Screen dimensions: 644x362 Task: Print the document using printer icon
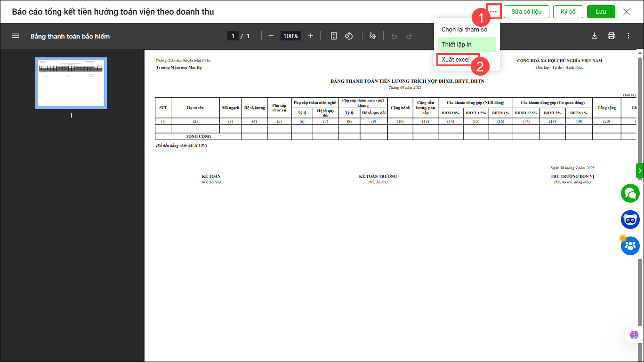pos(612,36)
